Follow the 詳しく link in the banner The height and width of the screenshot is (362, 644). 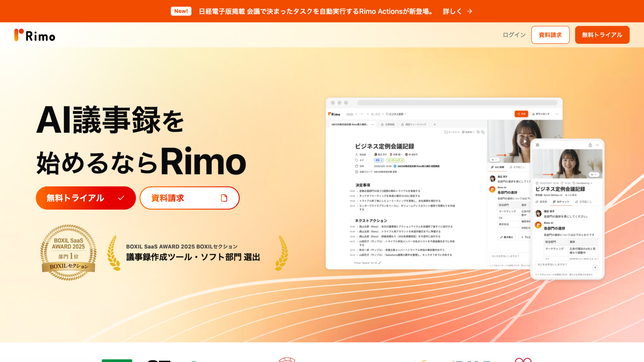pyautogui.click(x=458, y=11)
